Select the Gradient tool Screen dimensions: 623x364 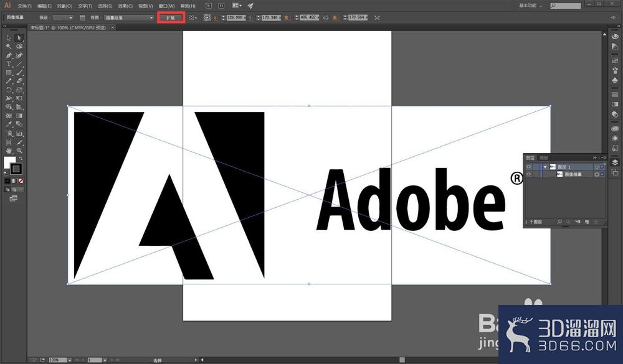pos(19,116)
